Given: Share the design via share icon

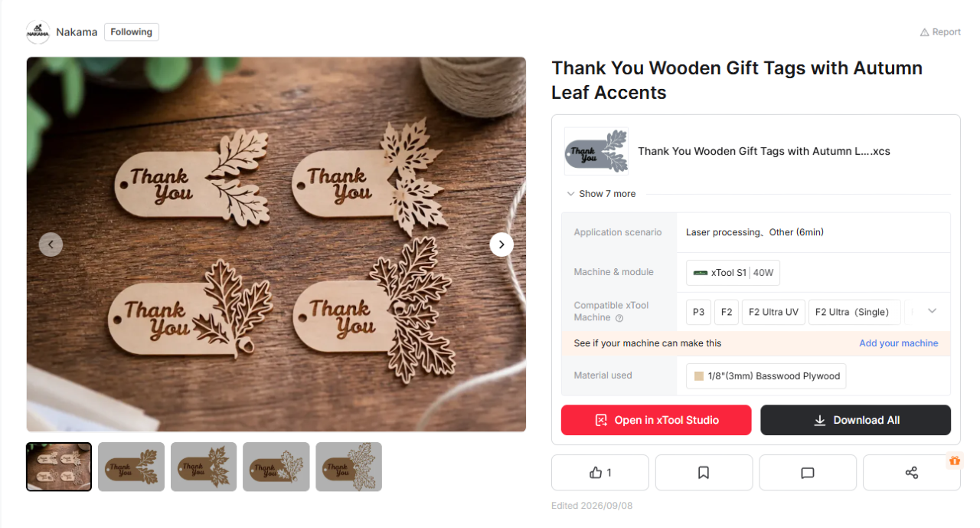Looking at the screenshot, I should click(911, 473).
